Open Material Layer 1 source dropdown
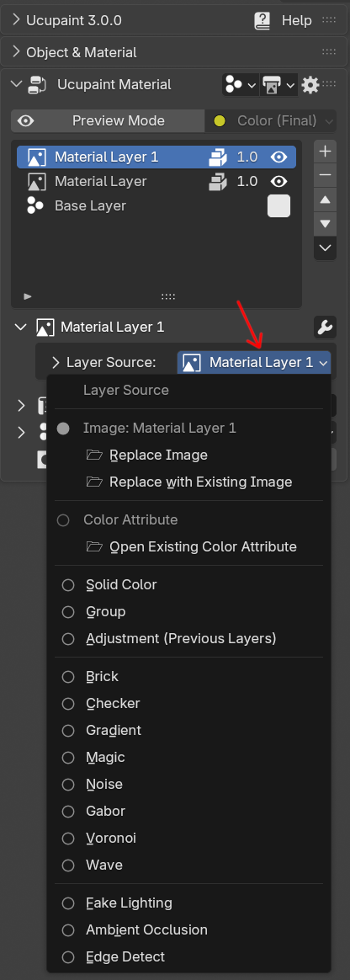Screen dimensions: 350x980 [x=254, y=362]
